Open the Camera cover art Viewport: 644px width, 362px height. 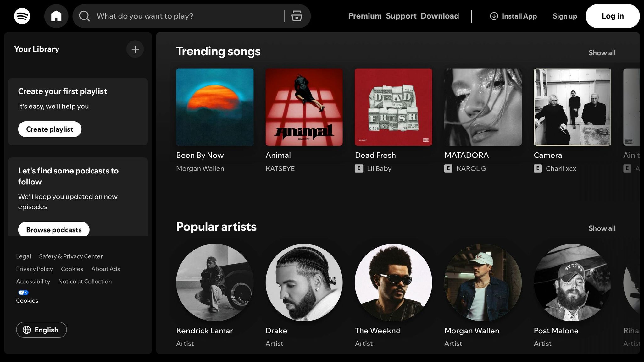tap(572, 107)
